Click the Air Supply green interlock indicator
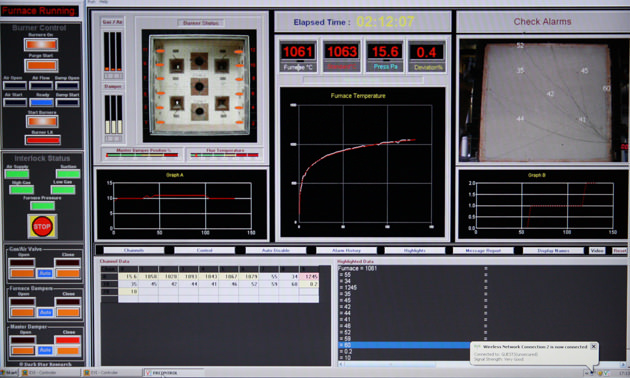 click(17, 174)
